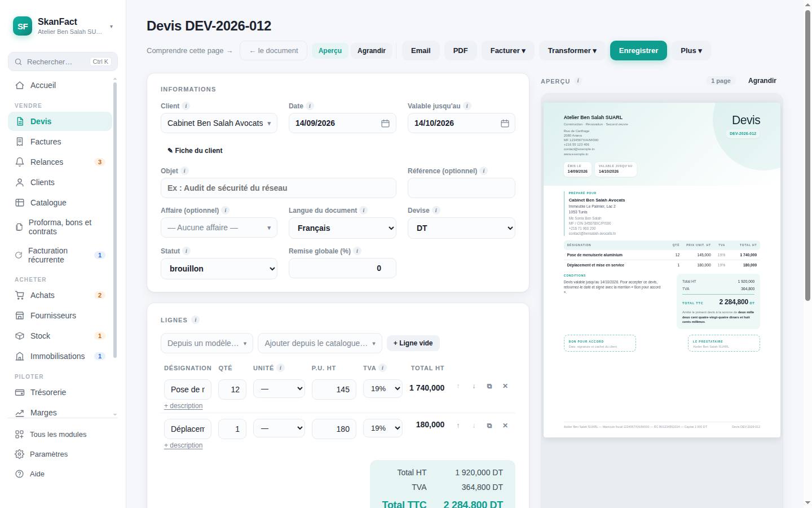The image size is (812, 508).
Task: Click Agrandir in the top toolbar
Action: pos(372,51)
